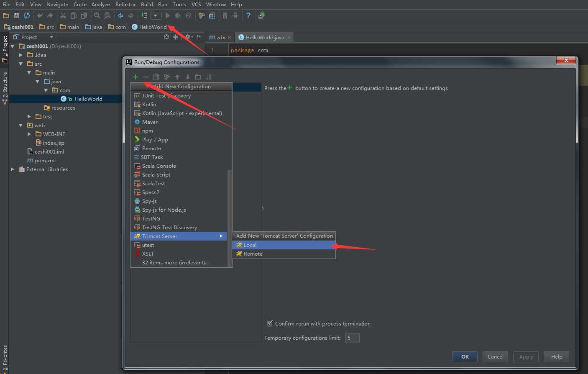Click the Debug bug icon
This screenshot has width=588, height=374.
point(178,15)
